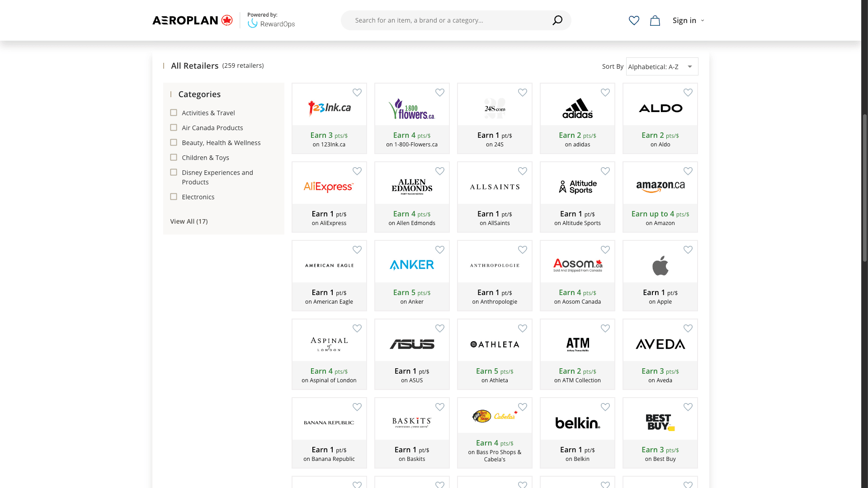The height and width of the screenshot is (488, 868).
Task: Check Beauty, Health & Wellness category
Action: pos(174,142)
